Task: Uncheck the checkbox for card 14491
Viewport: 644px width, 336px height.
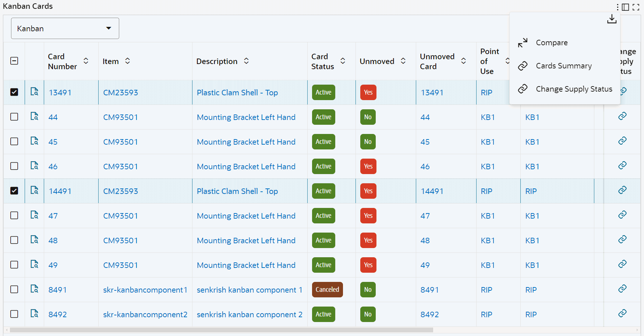Action: pyautogui.click(x=14, y=191)
